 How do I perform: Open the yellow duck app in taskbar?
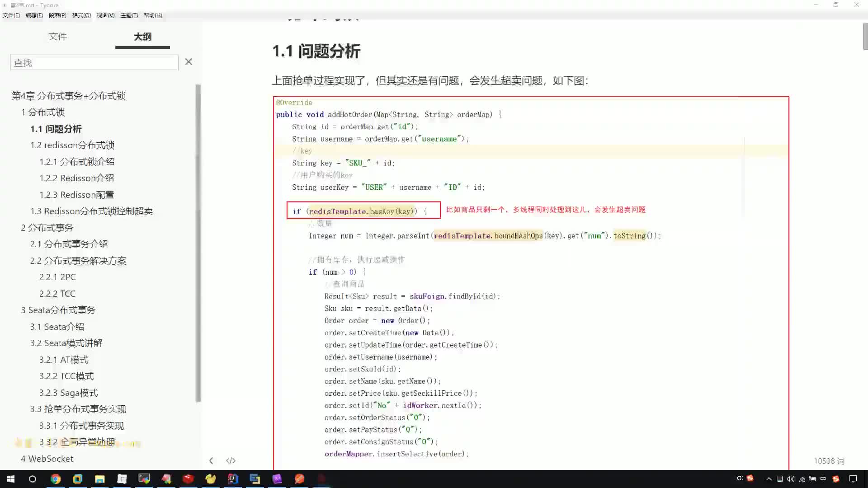click(210, 479)
